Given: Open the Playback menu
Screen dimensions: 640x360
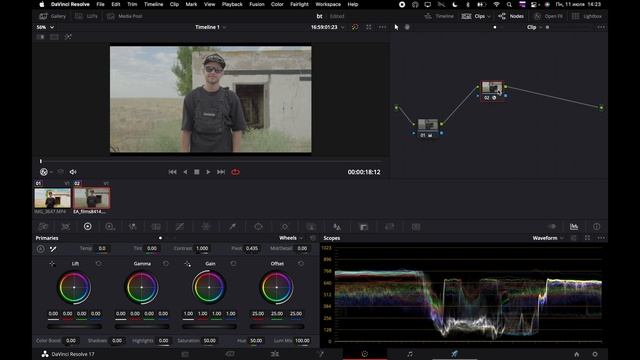Looking at the screenshot, I should [x=232, y=4].
